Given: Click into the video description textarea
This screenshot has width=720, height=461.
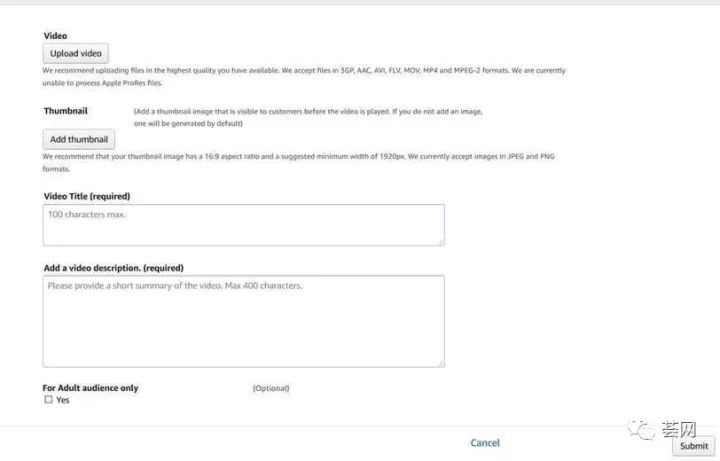Looking at the screenshot, I should coord(243,321).
